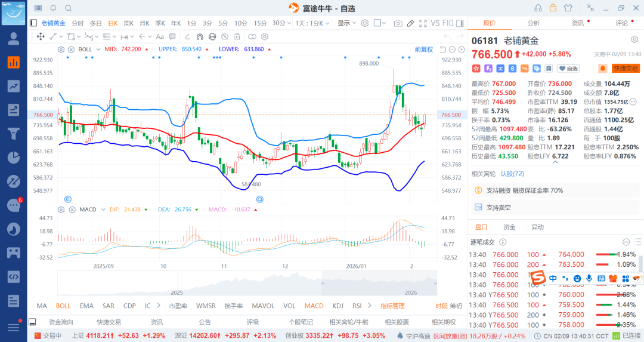
Task: Open the search magnifier in title bar
Action: coord(69,8)
